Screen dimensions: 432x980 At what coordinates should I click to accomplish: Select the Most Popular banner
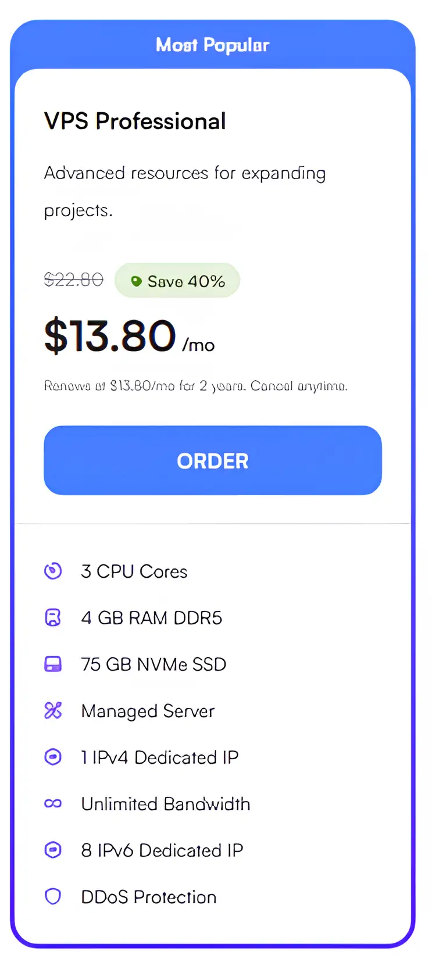pos(212,45)
